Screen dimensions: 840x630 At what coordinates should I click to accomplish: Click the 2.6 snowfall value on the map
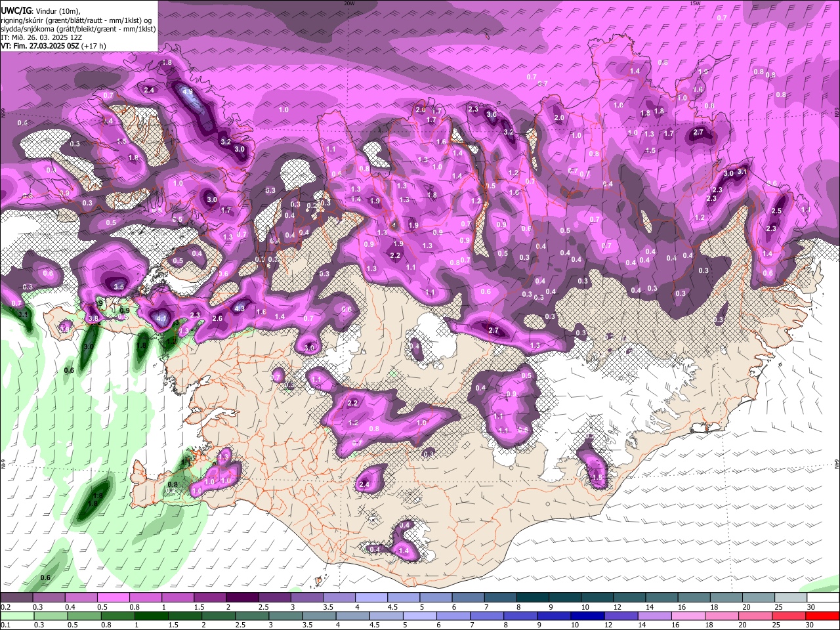218,318
